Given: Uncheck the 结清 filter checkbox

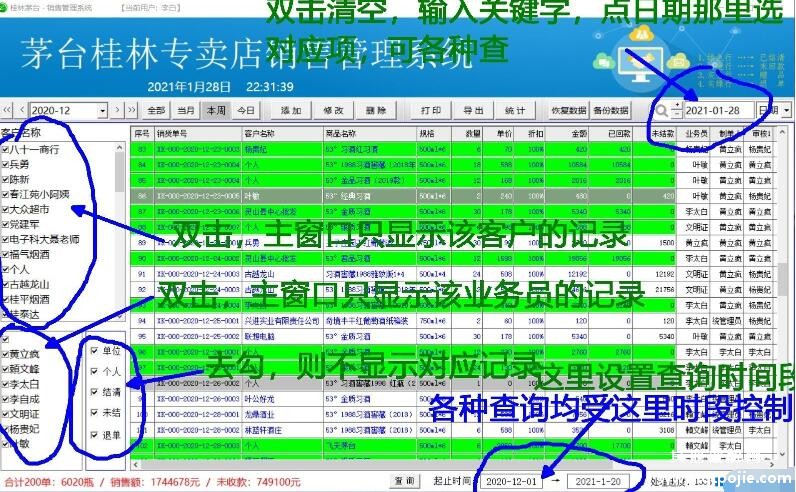Looking at the screenshot, I should [x=94, y=392].
